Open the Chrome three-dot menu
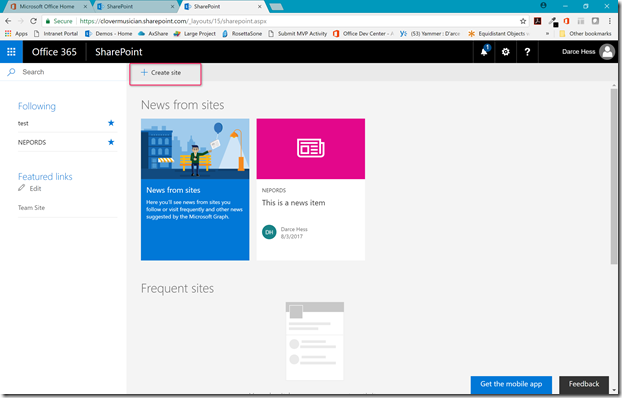 610,21
